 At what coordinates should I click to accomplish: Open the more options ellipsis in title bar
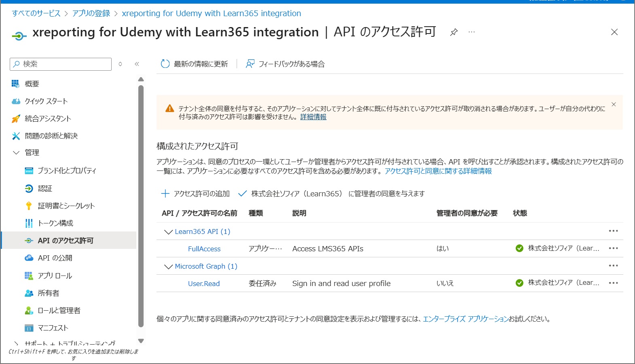(x=472, y=32)
